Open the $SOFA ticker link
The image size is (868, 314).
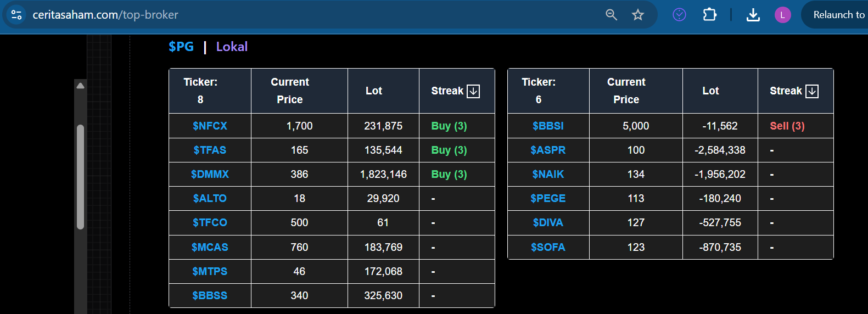point(548,247)
